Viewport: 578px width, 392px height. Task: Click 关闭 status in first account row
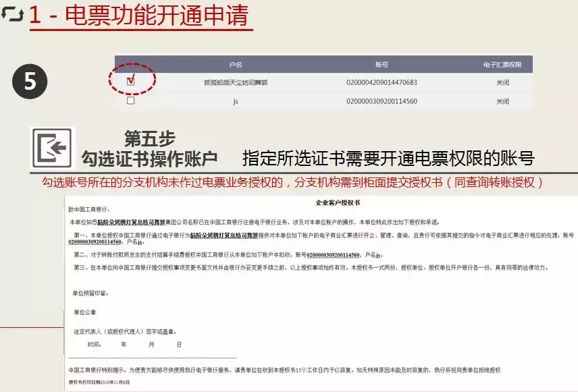point(502,82)
